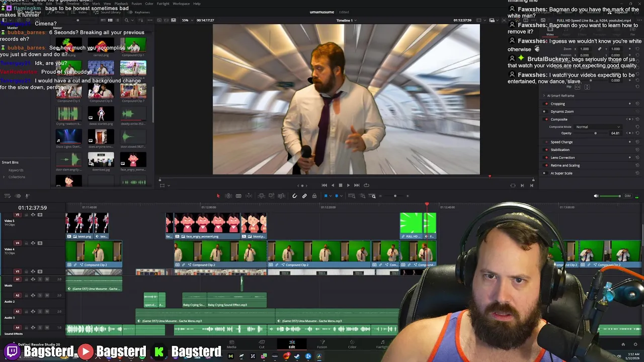Reset the Cropping settings
644x362 pixels.
pos(637,104)
